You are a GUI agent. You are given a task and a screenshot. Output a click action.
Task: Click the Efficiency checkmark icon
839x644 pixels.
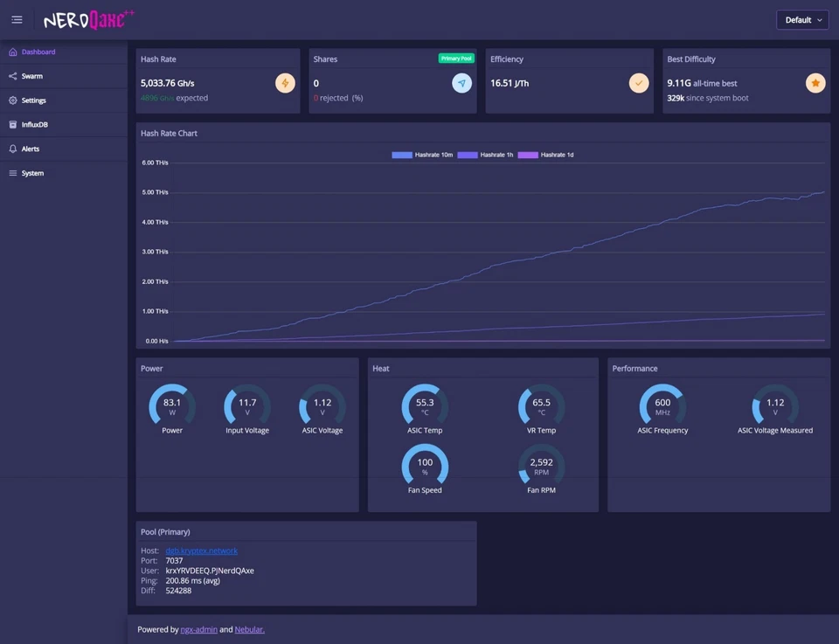(638, 83)
